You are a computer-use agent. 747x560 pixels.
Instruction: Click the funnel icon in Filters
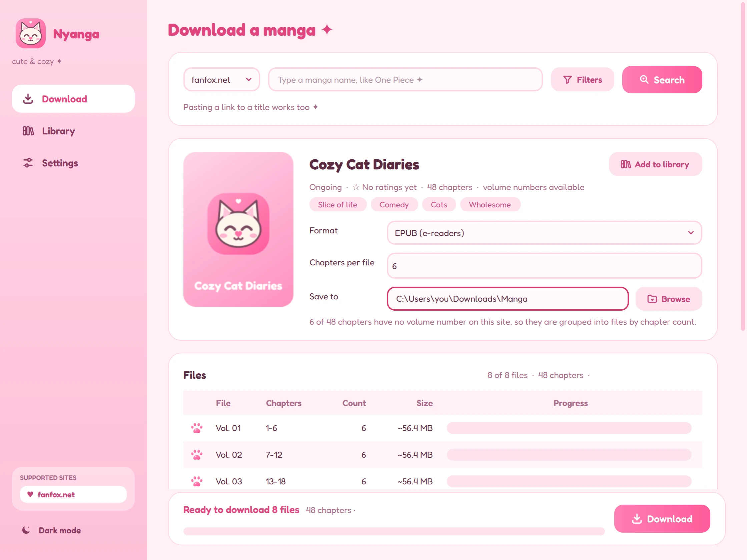pyautogui.click(x=567, y=80)
